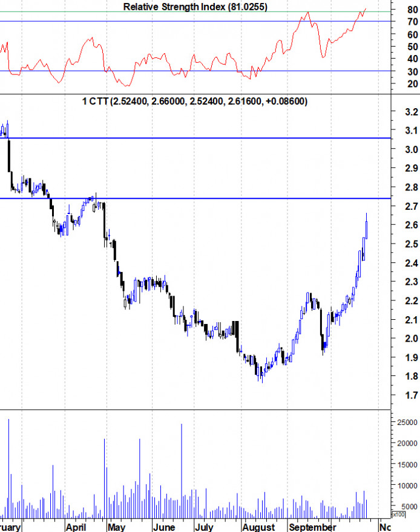Select the April label on time axis
The height and width of the screenshot is (532, 420).
[x=76, y=527]
